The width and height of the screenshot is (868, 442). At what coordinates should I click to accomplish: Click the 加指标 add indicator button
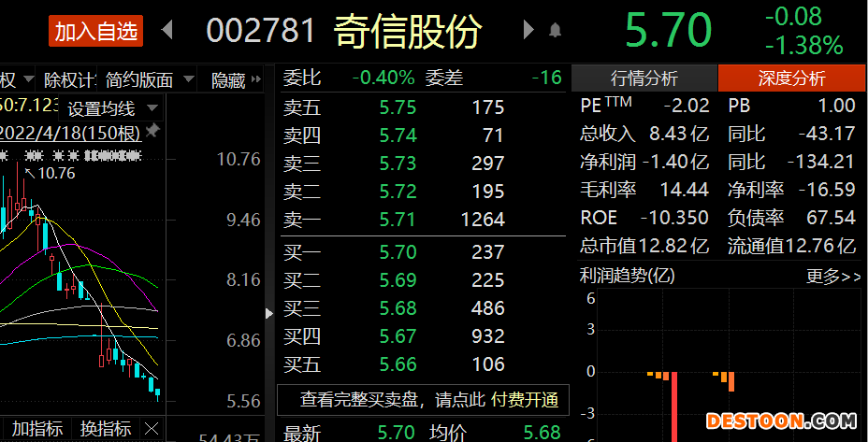click(x=36, y=429)
